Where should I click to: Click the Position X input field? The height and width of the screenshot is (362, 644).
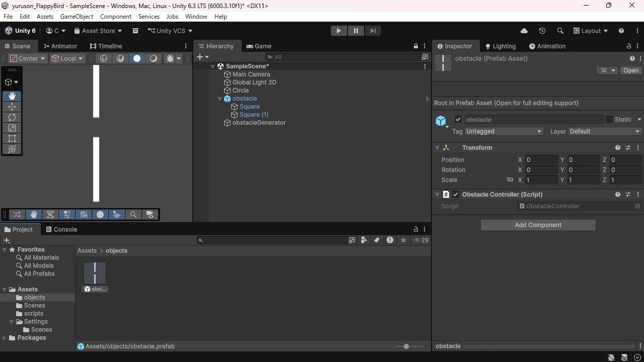tap(541, 160)
